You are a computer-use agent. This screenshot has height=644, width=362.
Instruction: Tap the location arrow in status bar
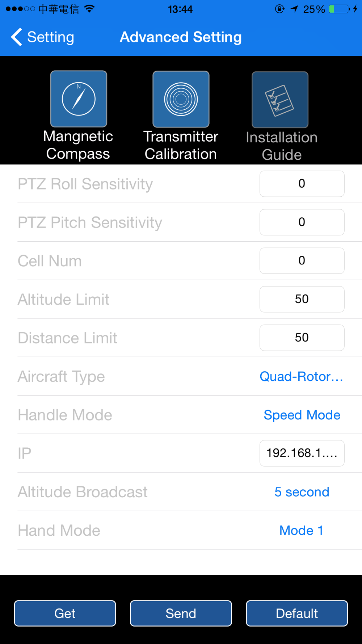coord(295,9)
